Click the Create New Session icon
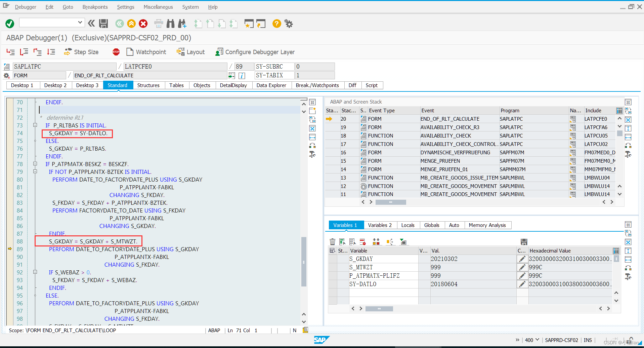644x348 pixels. tap(249, 24)
